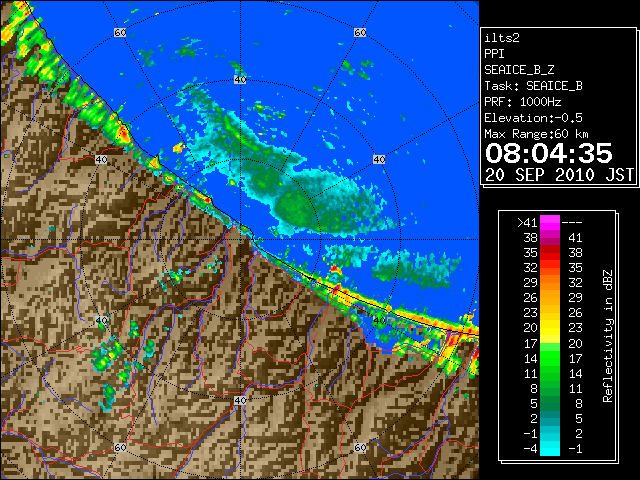This screenshot has width=640, height=480.
Task: Click the '60' range label southeast of the radar
Action: pyautogui.click(x=360, y=447)
